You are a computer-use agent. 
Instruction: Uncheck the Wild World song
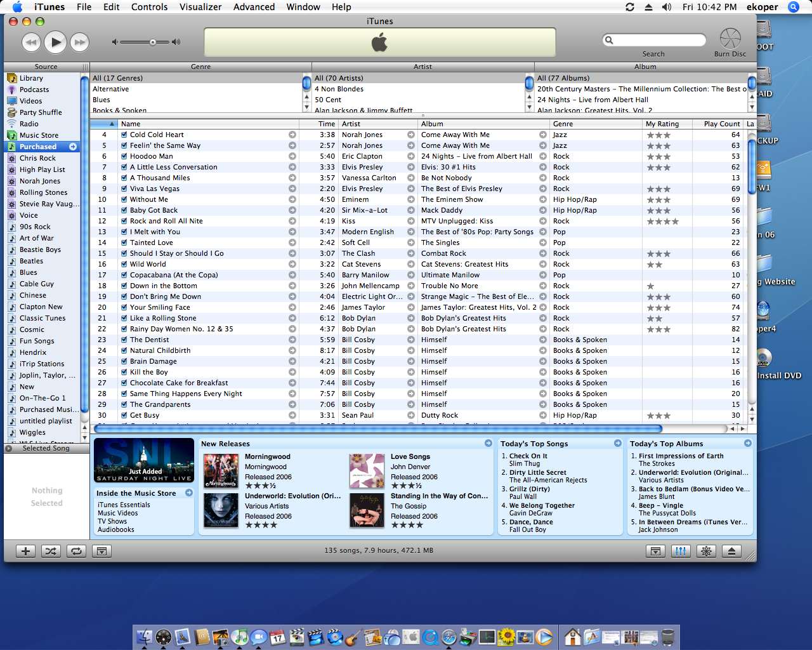coord(124,264)
